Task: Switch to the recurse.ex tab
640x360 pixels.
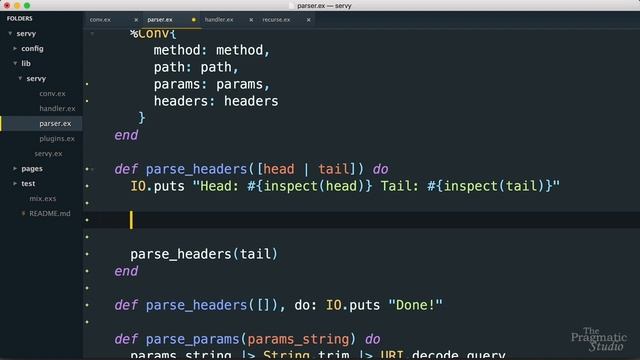Action: (x=276, y=20)
